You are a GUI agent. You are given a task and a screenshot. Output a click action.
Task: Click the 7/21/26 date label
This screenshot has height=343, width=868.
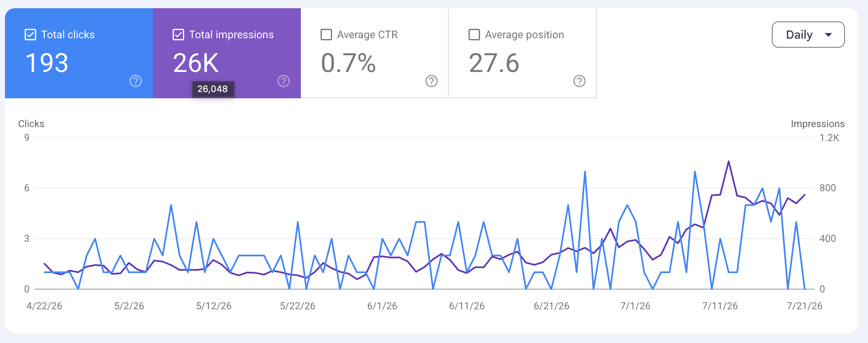pos(805,306)
